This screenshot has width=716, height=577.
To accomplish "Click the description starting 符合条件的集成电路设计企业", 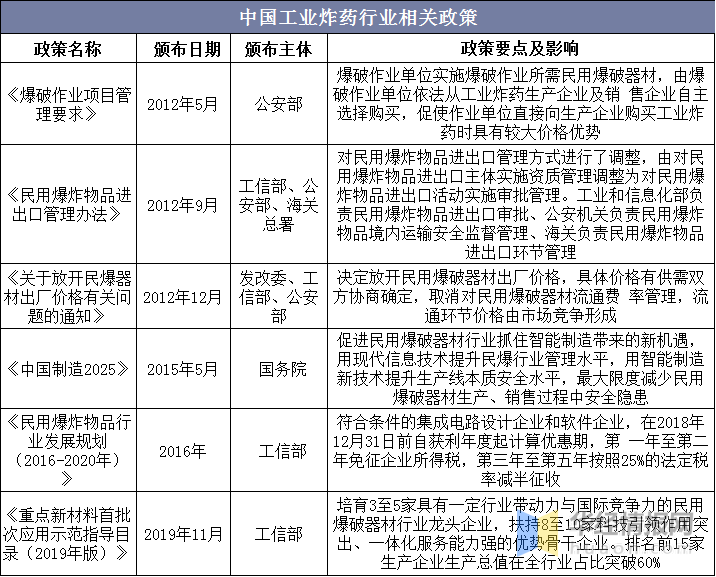I will pyautogui.click(x=520, y=451).
